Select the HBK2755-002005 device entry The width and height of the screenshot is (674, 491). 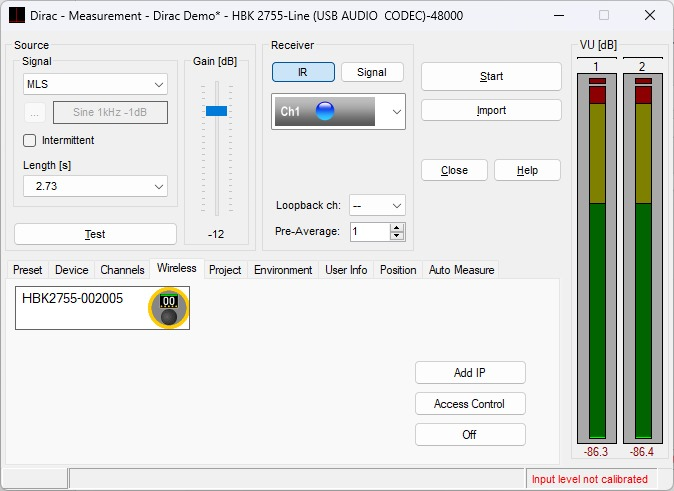click(102, 308)
